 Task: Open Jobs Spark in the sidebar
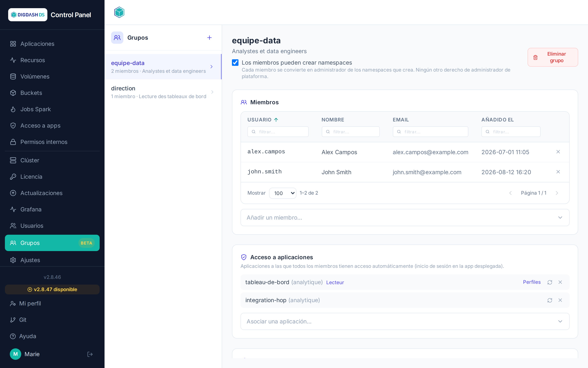pos(52,109)
